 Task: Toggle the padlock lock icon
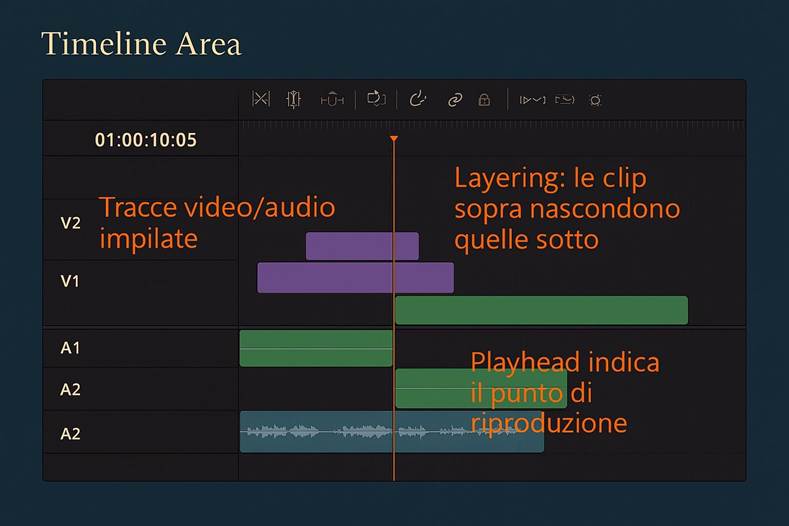484,100
